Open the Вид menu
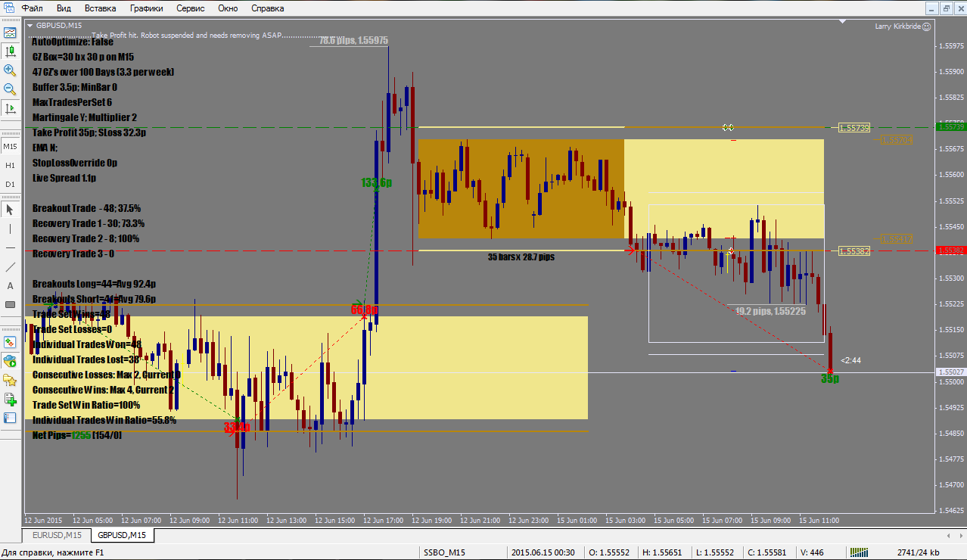This screenshot has height=560, width=967. click(64, 8)
